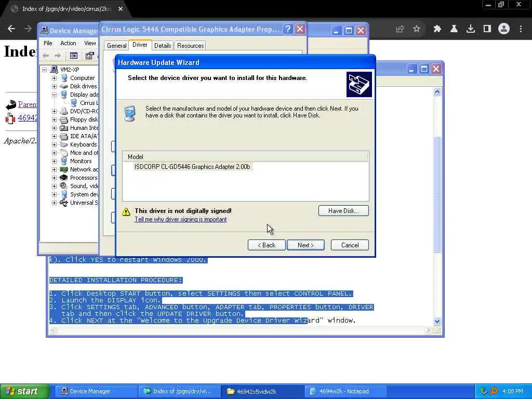Expand the DVD/CD-ROM drives node

(x=54, y=111)
